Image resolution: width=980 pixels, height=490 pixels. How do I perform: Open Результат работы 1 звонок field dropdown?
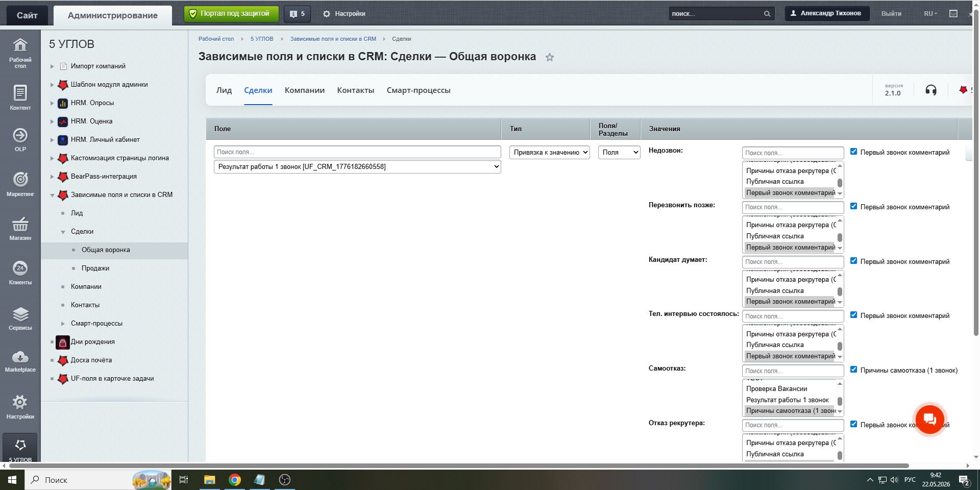(x=357, y=166)
